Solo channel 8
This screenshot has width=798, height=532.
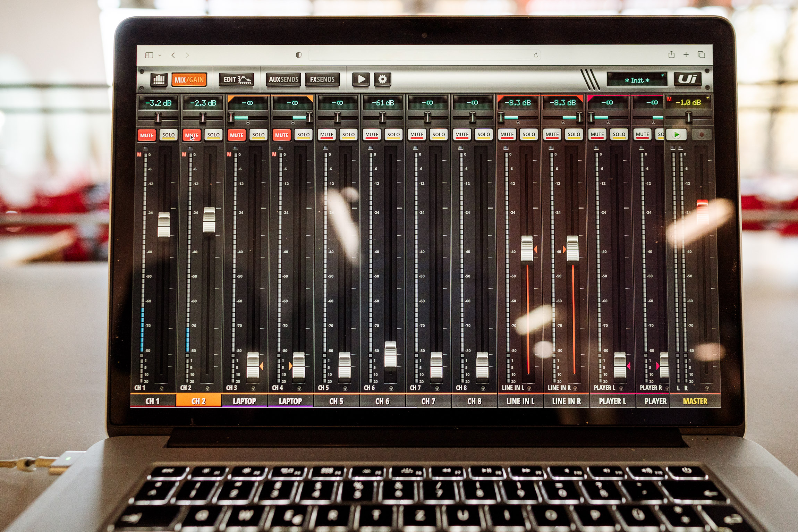(484, 135)
